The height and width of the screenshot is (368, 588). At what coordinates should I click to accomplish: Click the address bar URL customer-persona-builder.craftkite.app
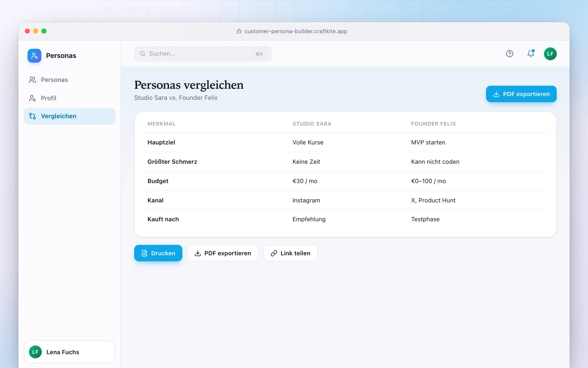(x=296, y=31)
